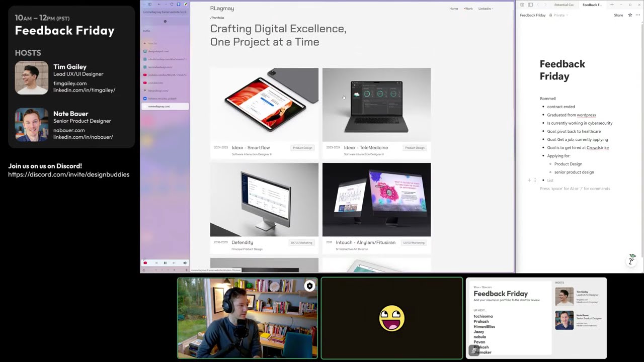Open the Intouch - Alnylam/Fitusiran project thumbnail

pos(376,200)
